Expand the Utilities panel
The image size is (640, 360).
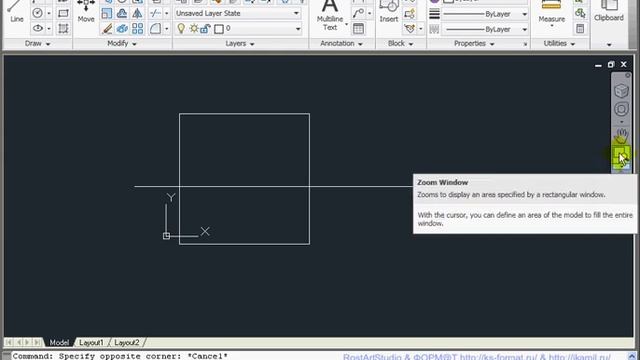(559, 43)
